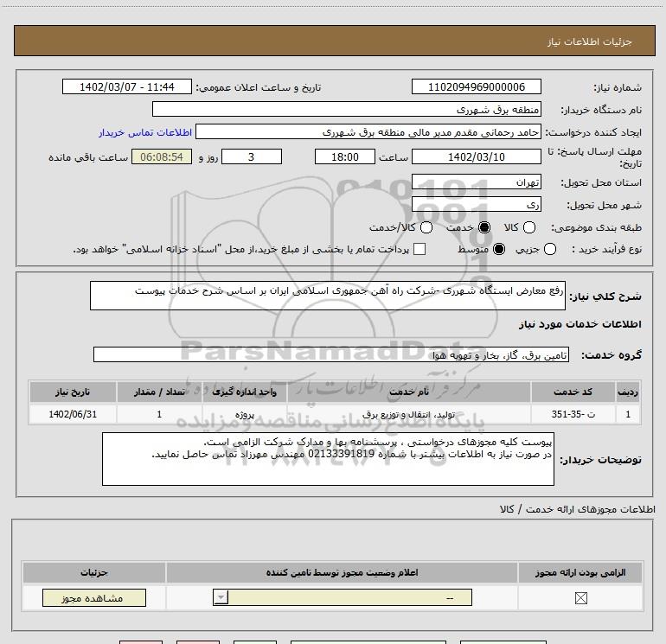Click the ساعت باقی مانده label
The image size is (666, 644).
coord(88,157)
